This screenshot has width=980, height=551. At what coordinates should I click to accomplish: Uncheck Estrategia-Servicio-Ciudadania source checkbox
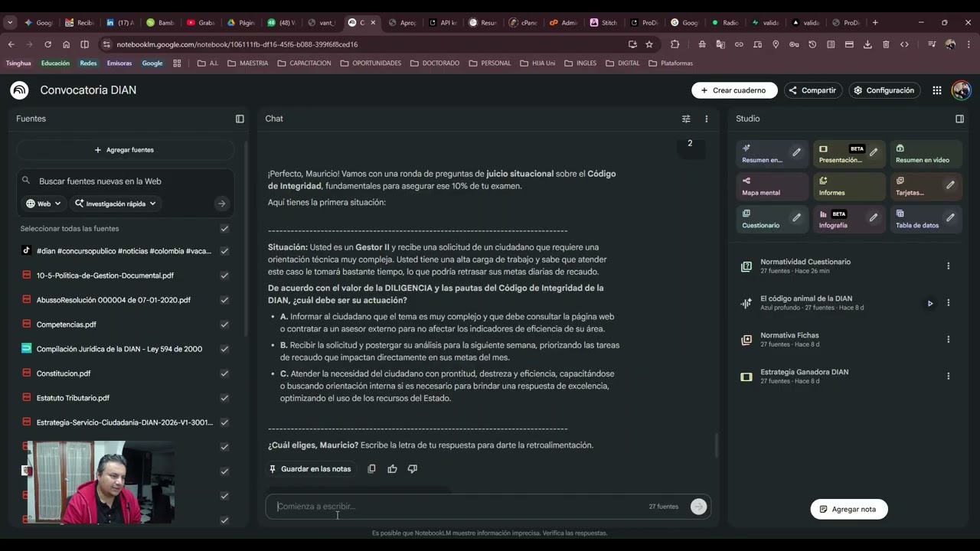point(224,422)
